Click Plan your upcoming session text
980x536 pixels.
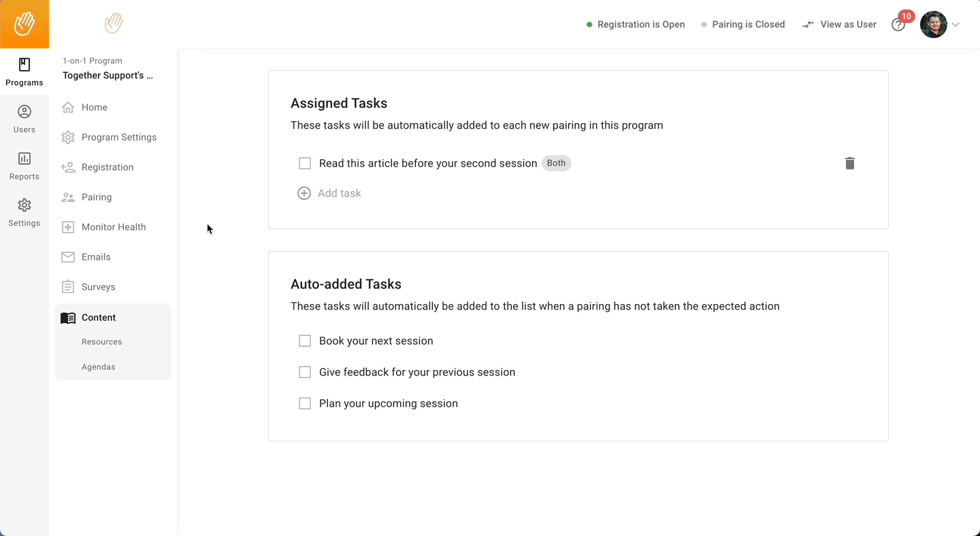click(x=389, y=403)
